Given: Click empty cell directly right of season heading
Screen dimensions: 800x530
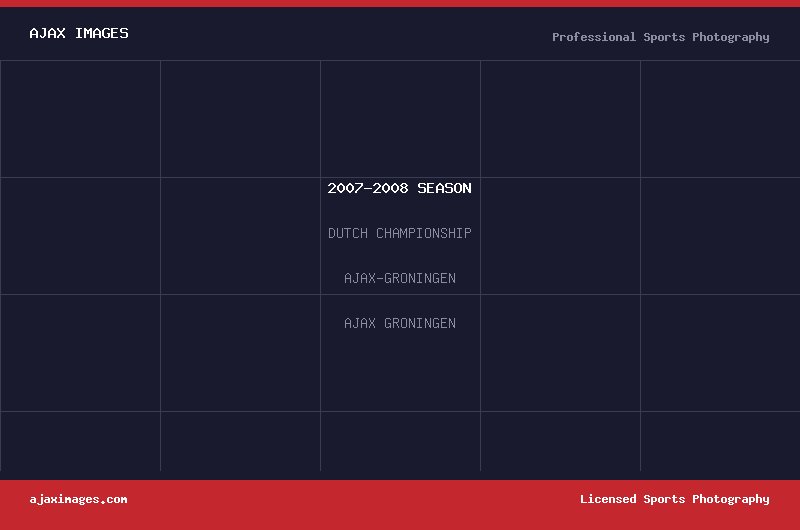Looking at the screenshot, I should [560, 236].
